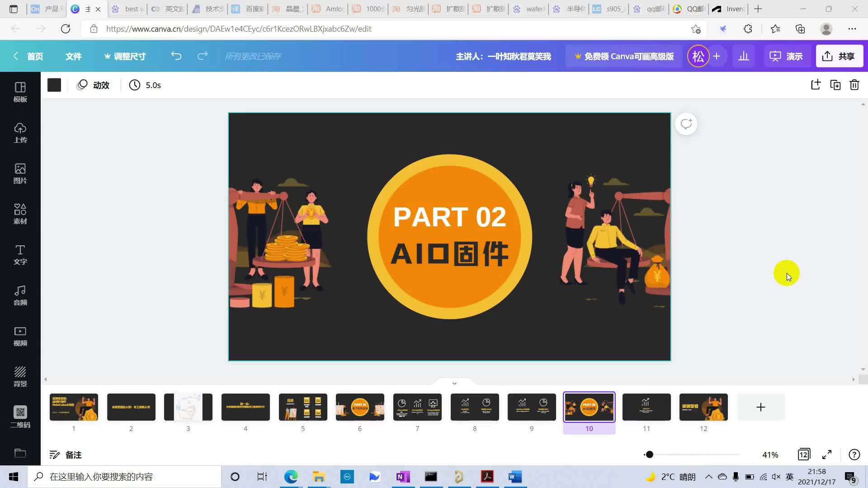The width and height of the screenshot is (868, 488).
Task: Open the 调整尺寸 resize menu
Action: click(125, 56)
